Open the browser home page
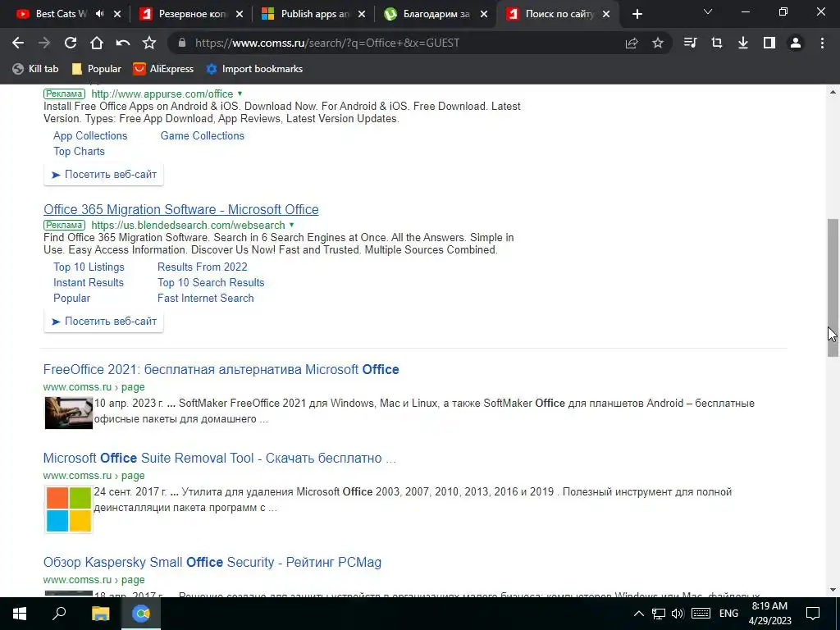 coord(97,43)
